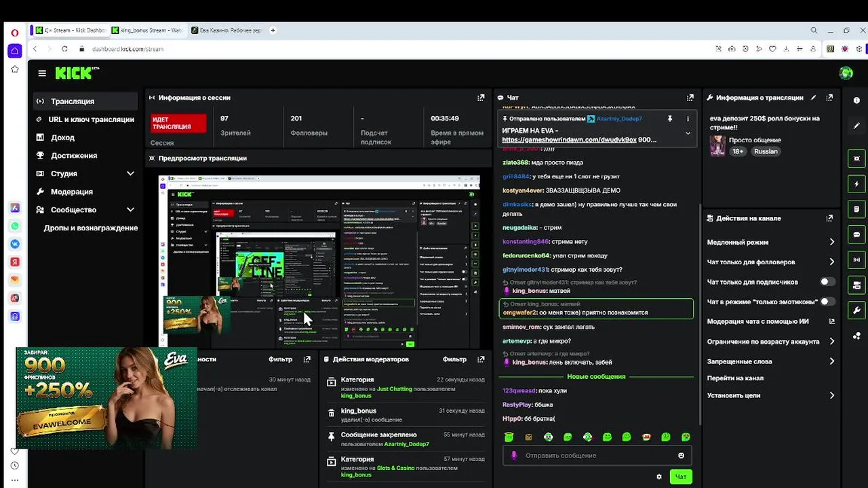Switch to the king_bonus Stream browser tab

[x=146, y=30]
